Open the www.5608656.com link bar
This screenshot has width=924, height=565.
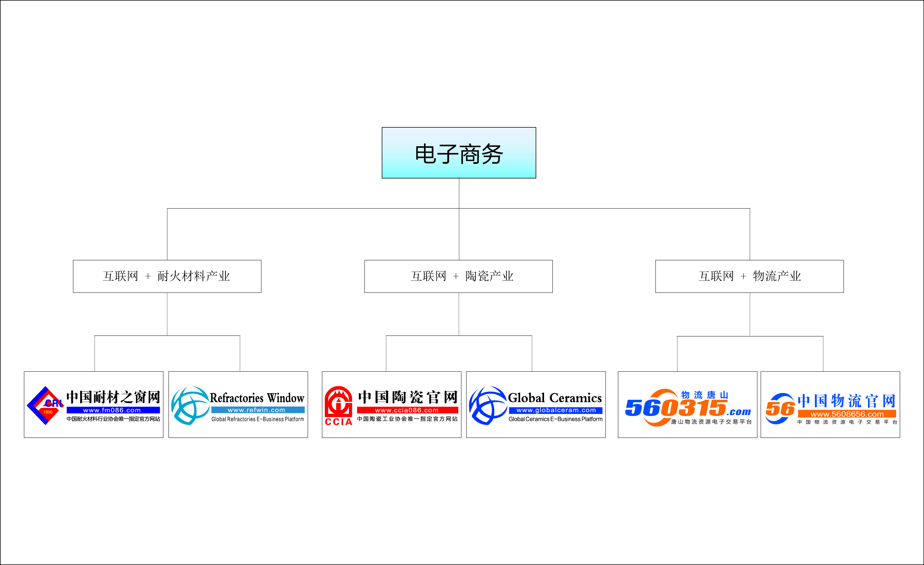[847, 414]
